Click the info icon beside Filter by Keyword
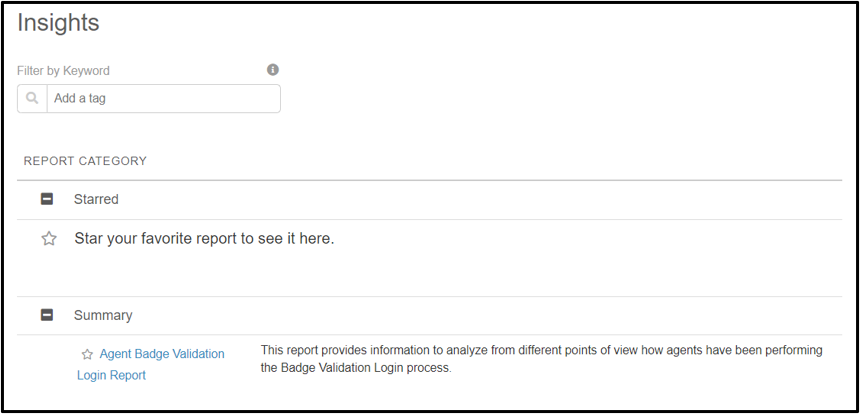The width and height of the screenshot is (860, 414). pos(273,70)
